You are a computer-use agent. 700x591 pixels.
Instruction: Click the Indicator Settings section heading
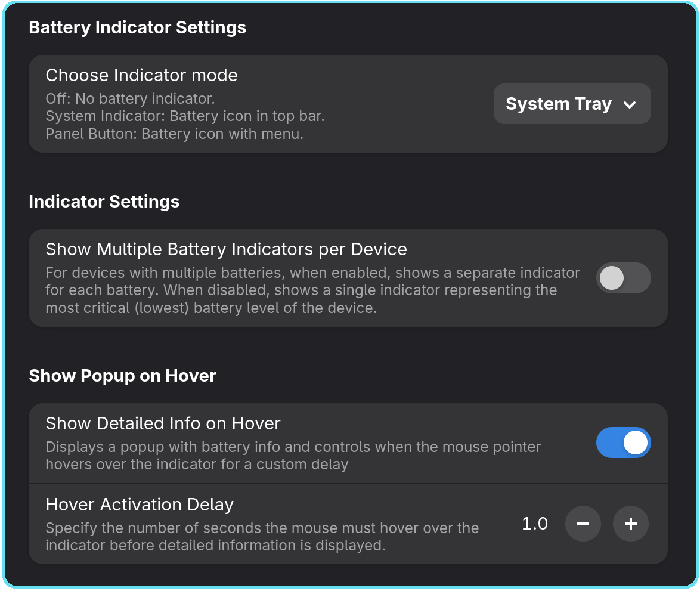coord(104,202)
